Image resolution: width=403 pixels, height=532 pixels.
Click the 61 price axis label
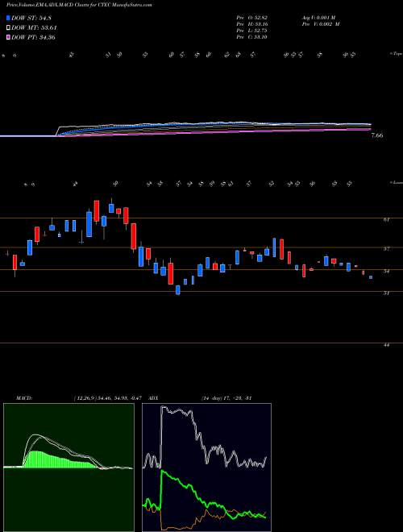click(x=386, y=220)
